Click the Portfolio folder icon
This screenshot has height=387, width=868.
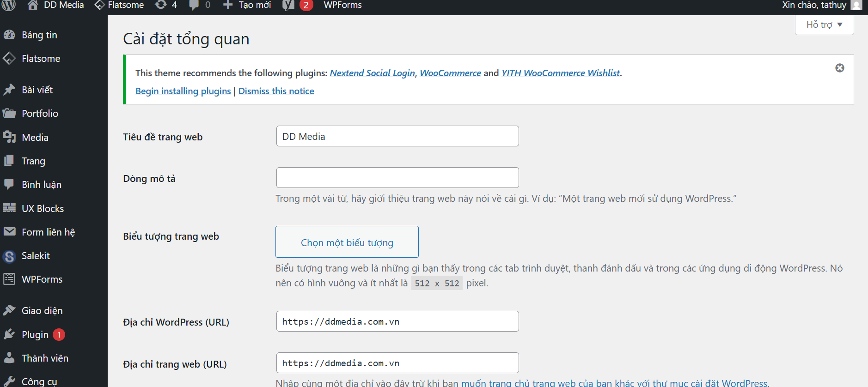point(9,113)
